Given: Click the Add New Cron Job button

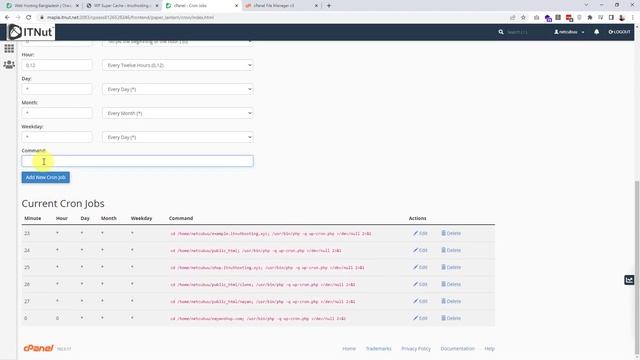Looking at the screenshot, I should (46, 177).
